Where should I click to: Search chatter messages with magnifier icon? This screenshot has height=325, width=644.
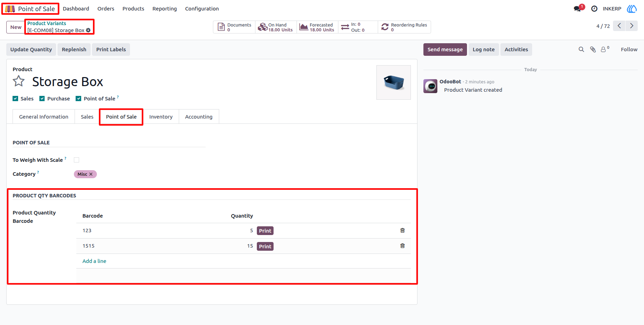(581, 50)
